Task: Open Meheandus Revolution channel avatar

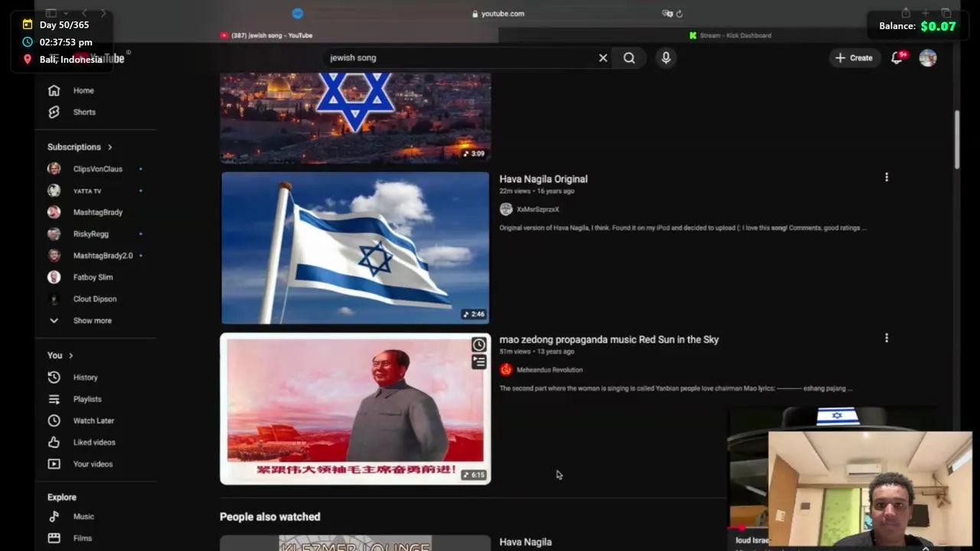Action: click(x=506, y=370)
